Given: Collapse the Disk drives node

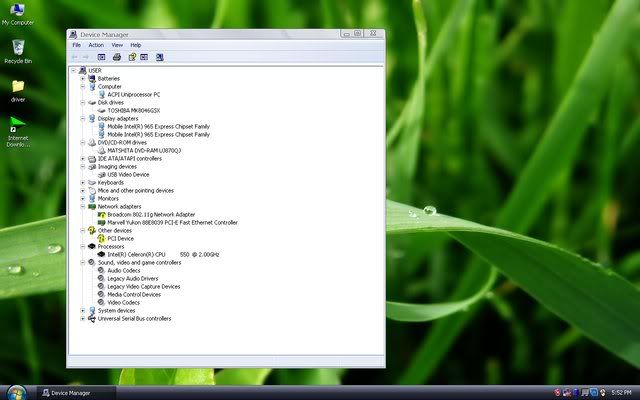Looking at the screenshot, I should tap(82, 102).
